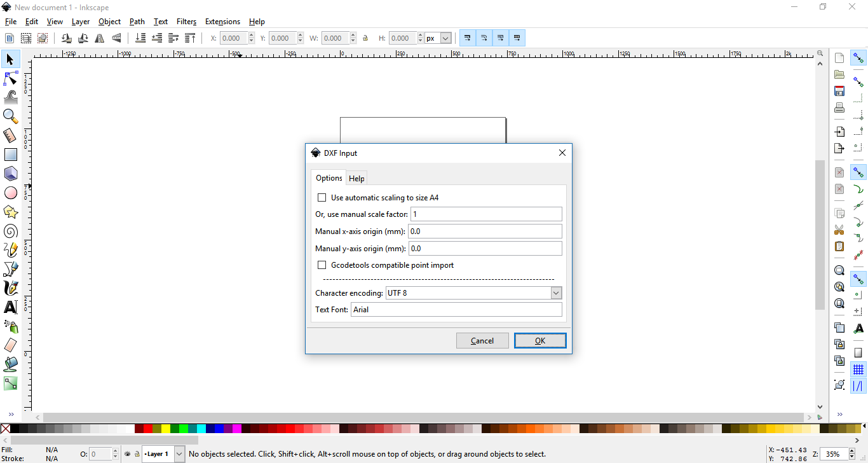Enable Gcodetools compatible point import
The image size is (868, 463).
click(322, 265)
